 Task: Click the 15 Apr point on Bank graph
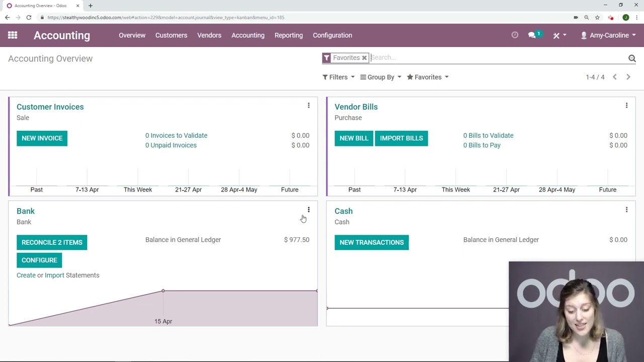click(x=163, y=291)
